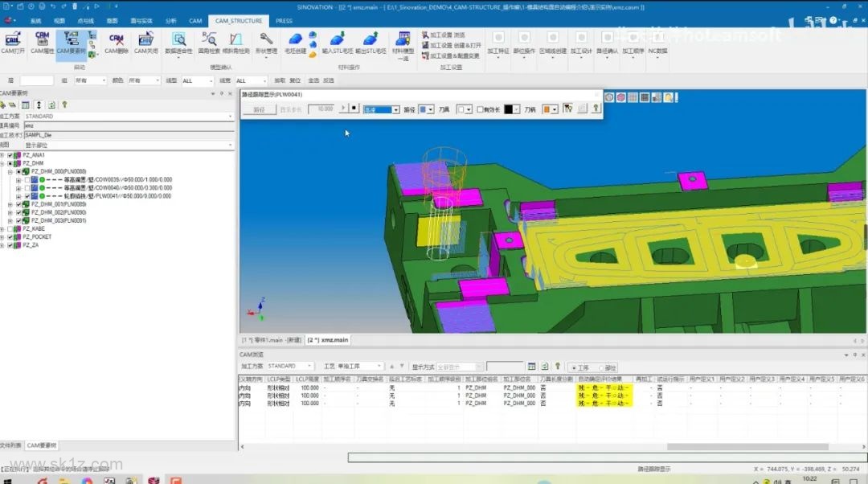Click the refresh icon in CAM要素树 toolbar

51,105
